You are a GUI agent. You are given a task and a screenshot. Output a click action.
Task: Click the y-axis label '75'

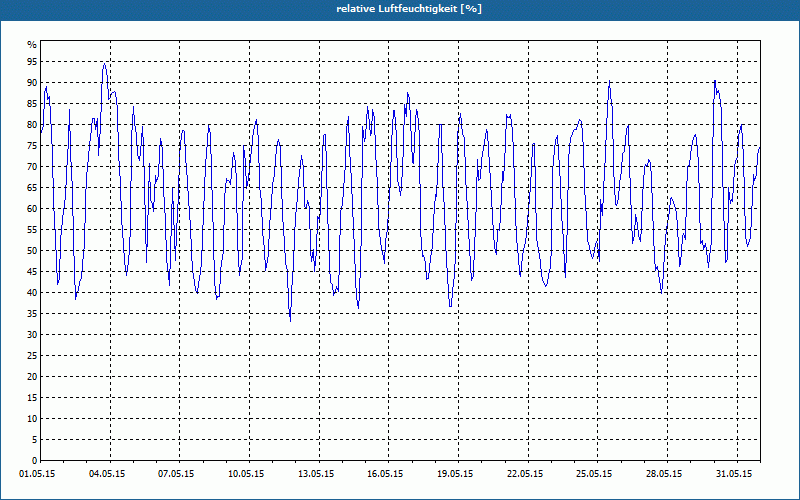[x=32, y=145]
